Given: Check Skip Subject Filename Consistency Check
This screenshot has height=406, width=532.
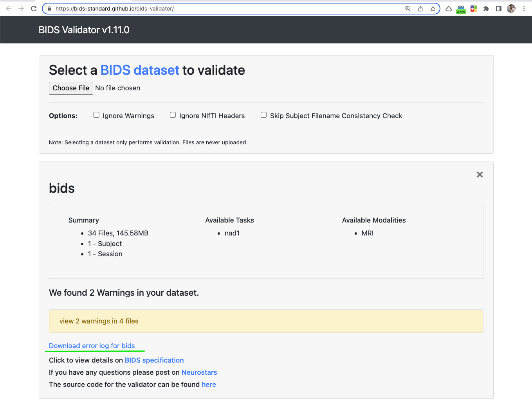Looking at the screenshot, I should [x=263, y=115].
